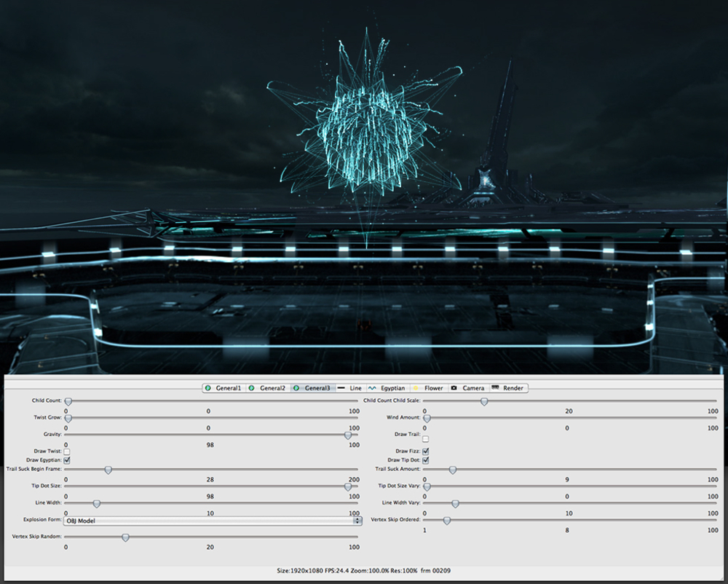Viewport: 728px width, 584px height.
Task: Click the Gravity slider handle
Action: (x=348, y=435)
